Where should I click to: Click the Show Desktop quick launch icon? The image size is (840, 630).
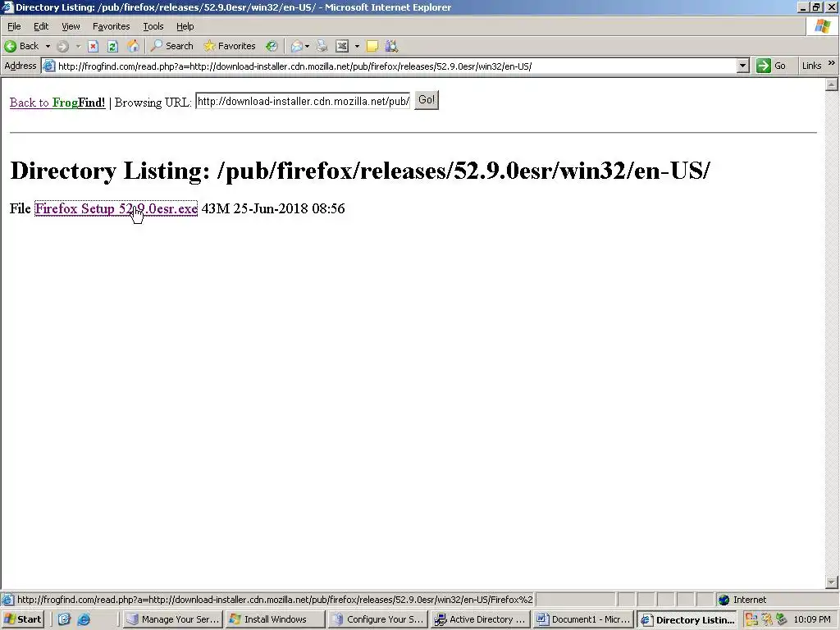[64, 619]
